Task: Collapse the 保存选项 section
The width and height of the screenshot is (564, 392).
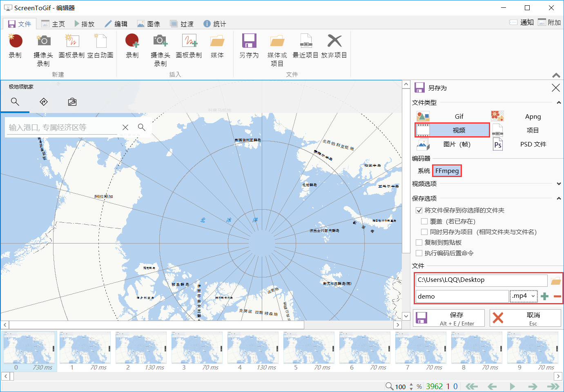Action: (559, 199)
